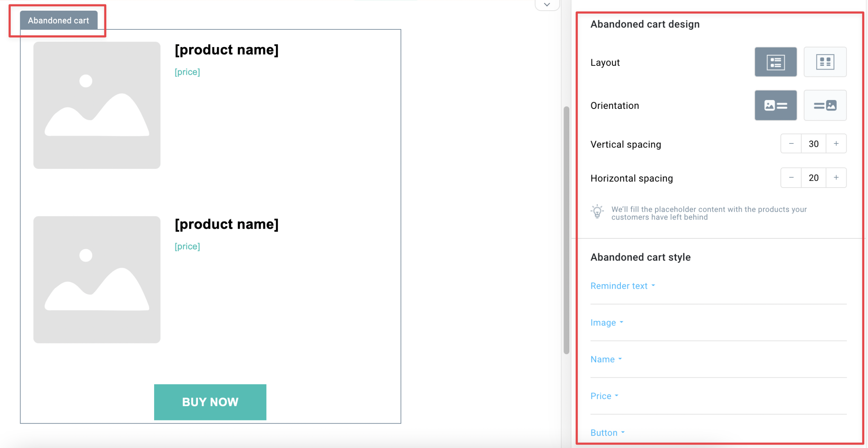Select the grid layout icon
The height and width of the screenshot is (448, 868).
coord(825,62)
